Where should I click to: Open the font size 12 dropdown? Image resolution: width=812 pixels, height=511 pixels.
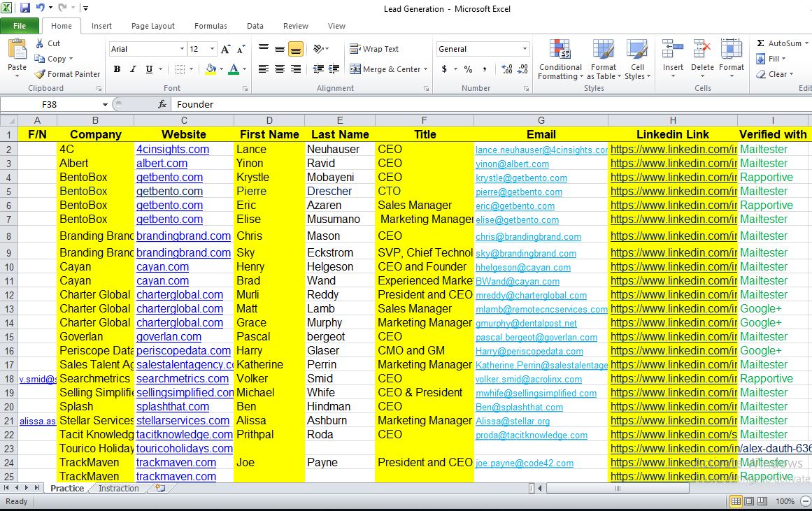tap(212, 49)
